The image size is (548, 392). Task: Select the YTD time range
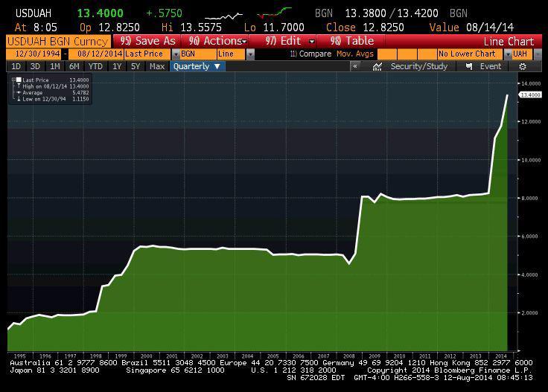click(x=95, y=66)
